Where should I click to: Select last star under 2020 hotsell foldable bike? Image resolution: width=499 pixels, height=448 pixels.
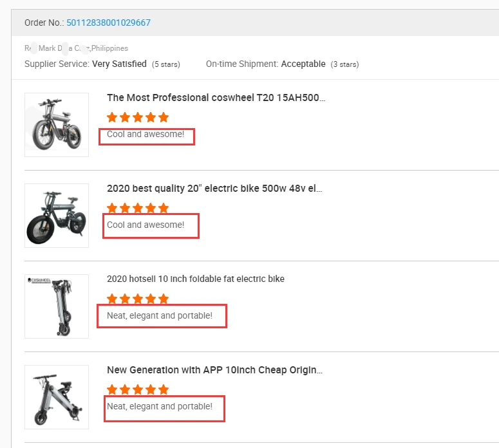pos(164,299)
